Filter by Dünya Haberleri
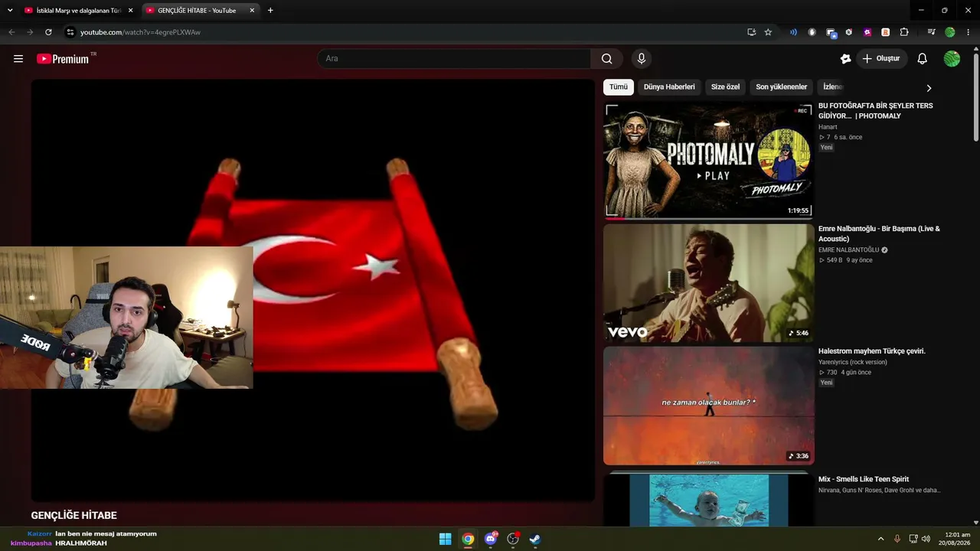980x551 pixels. [x=669, y=87]
